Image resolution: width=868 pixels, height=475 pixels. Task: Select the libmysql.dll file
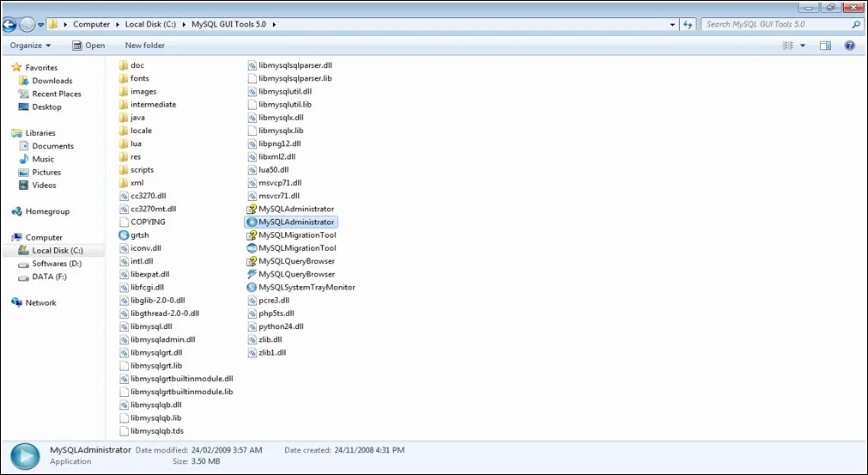click(146, 326)
